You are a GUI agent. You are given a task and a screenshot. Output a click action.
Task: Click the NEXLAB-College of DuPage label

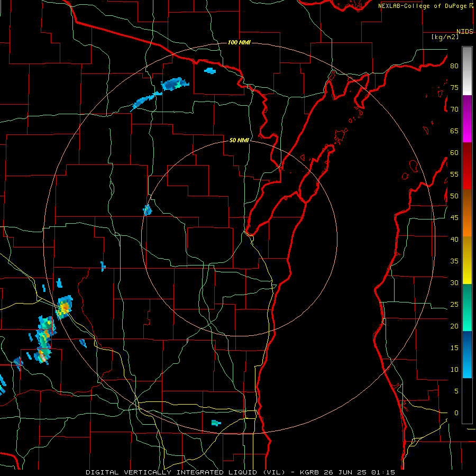pyautogui.click(x=423, y=6)
